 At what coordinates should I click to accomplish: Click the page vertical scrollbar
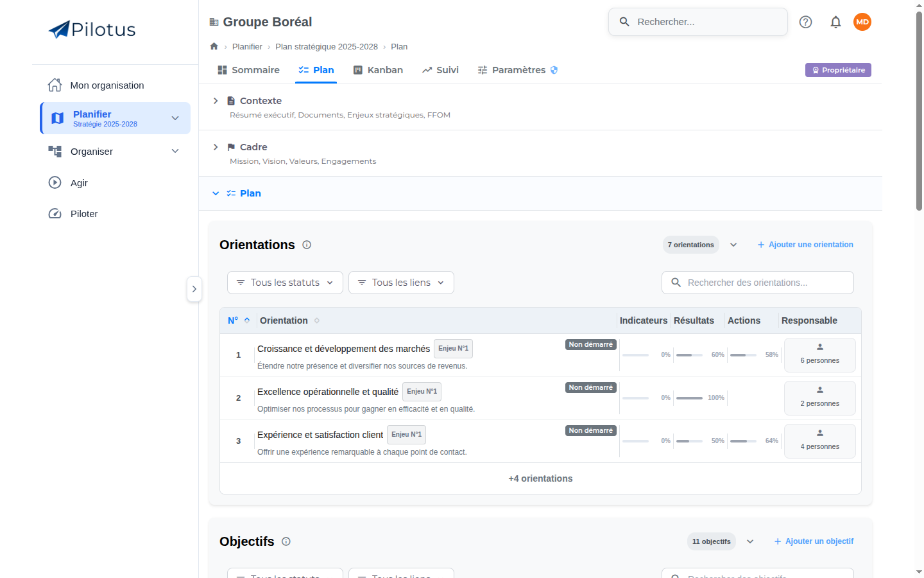point(919,110)
